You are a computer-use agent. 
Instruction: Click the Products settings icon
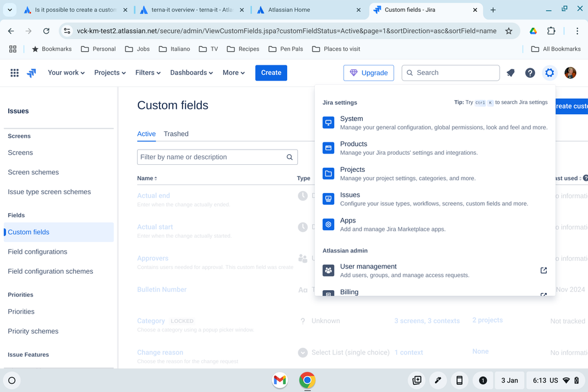328,148
